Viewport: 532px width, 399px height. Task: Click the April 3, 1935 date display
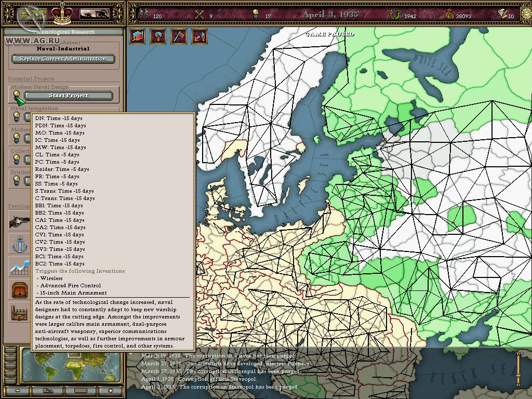330,14
